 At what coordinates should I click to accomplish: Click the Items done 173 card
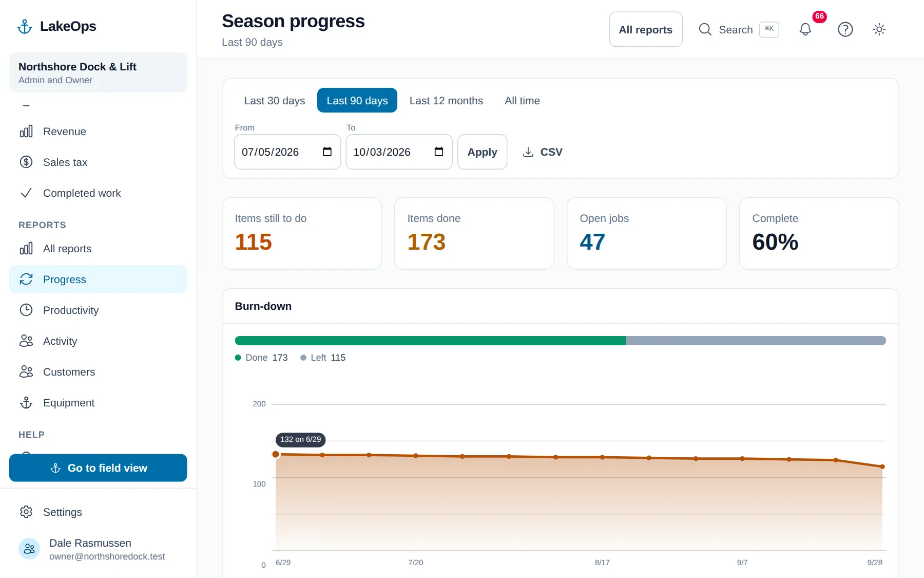click(x=474, y=234)
